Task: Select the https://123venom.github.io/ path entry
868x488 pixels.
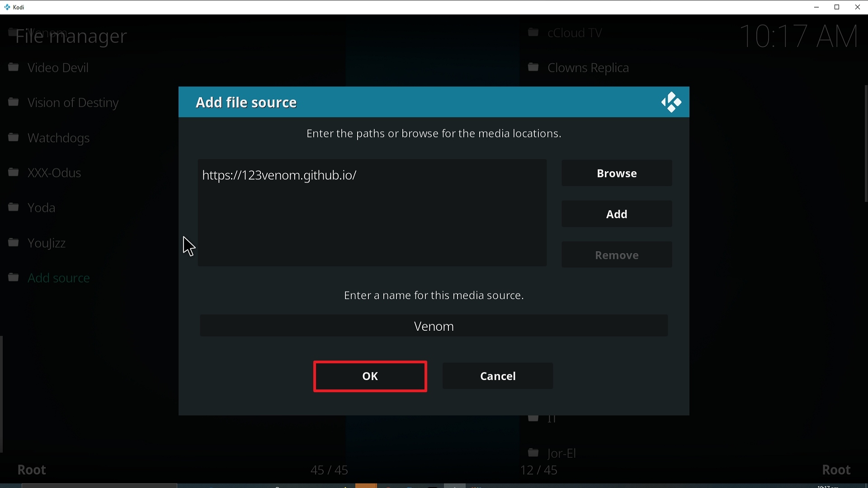Action: pos(372,175)
